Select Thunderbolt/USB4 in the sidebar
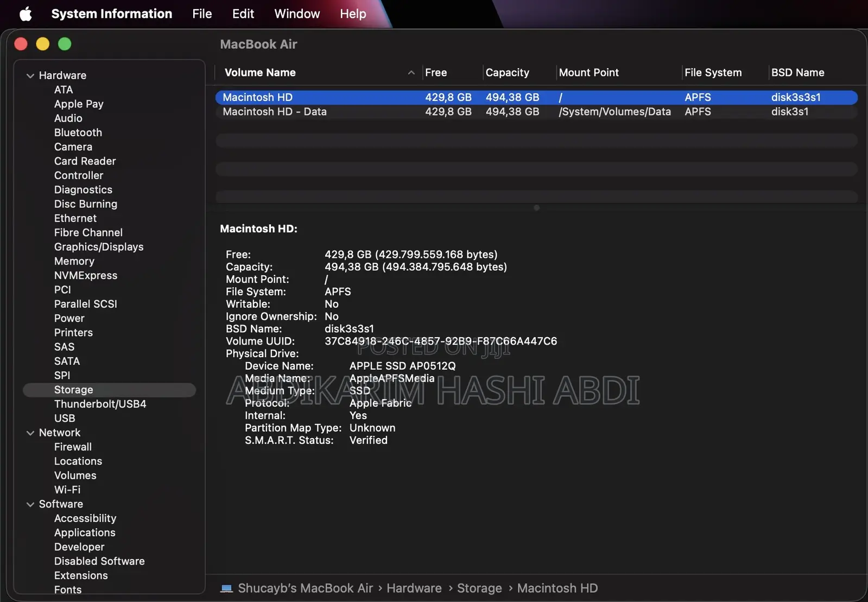This screenshot has width=868, height=602. click(100, 404)
